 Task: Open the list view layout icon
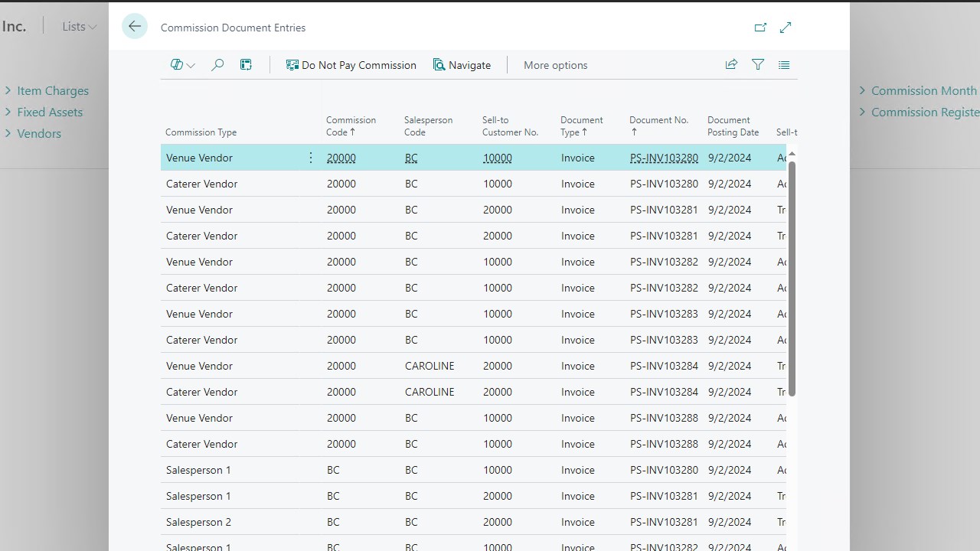[x=784, y=65]
